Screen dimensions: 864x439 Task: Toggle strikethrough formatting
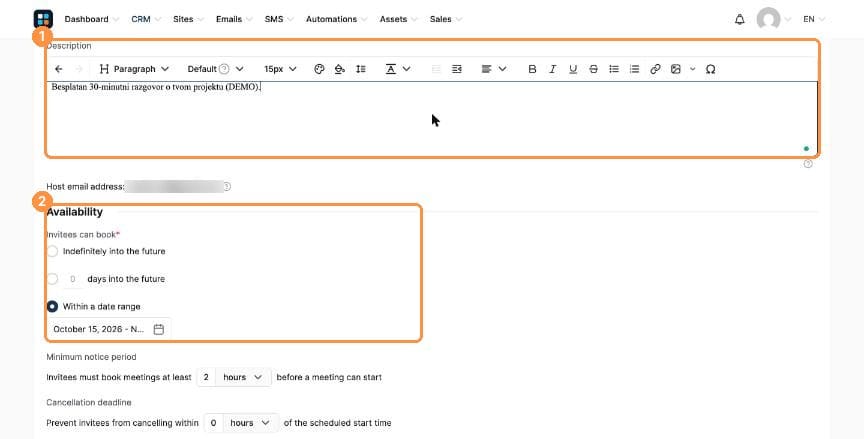[x=593, y=69]
